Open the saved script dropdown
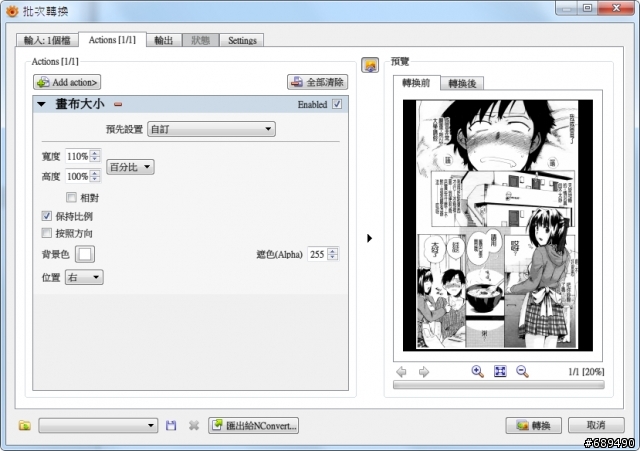Viewport: 640px width, 451px height. pos(98,425)
